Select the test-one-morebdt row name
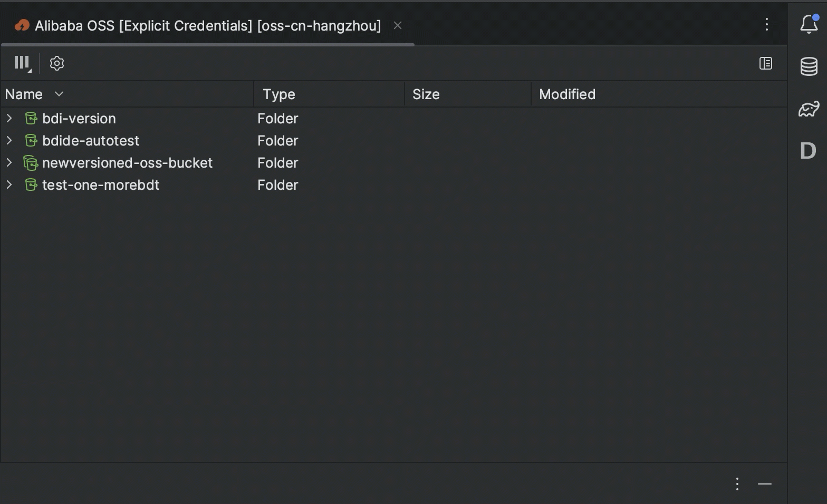Image resolution: width=827 pixels, height=504 pixels. (x=101, y=185)
